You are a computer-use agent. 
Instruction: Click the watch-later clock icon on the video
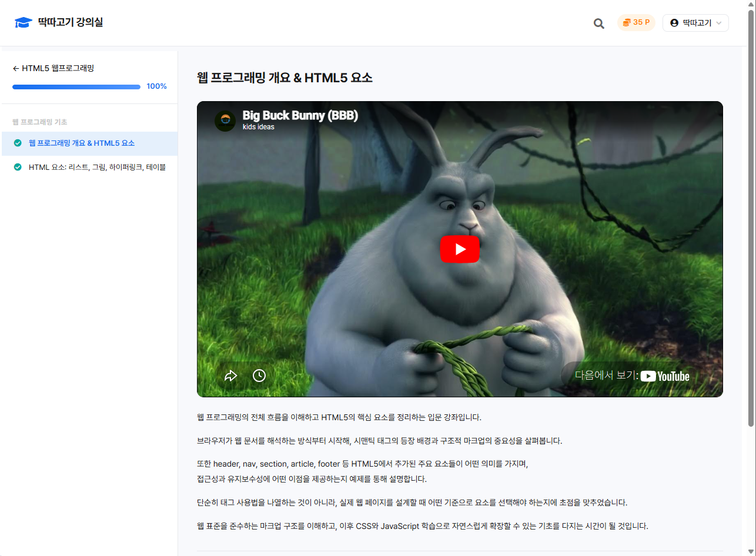coord(259,375)
